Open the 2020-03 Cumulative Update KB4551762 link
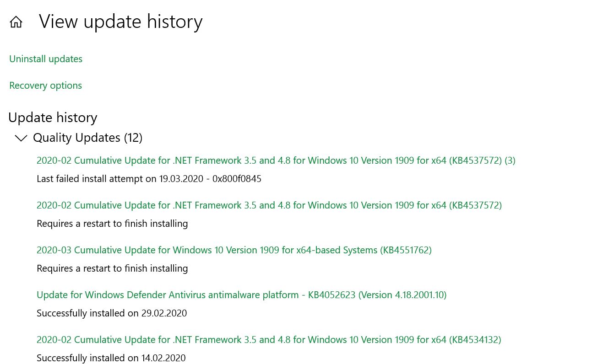 [x=234, y=250]
